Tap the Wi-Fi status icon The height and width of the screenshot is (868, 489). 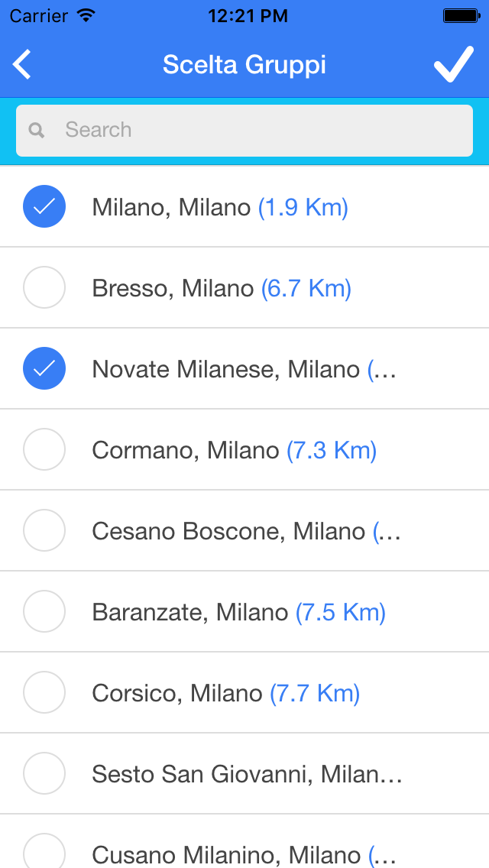86,15
